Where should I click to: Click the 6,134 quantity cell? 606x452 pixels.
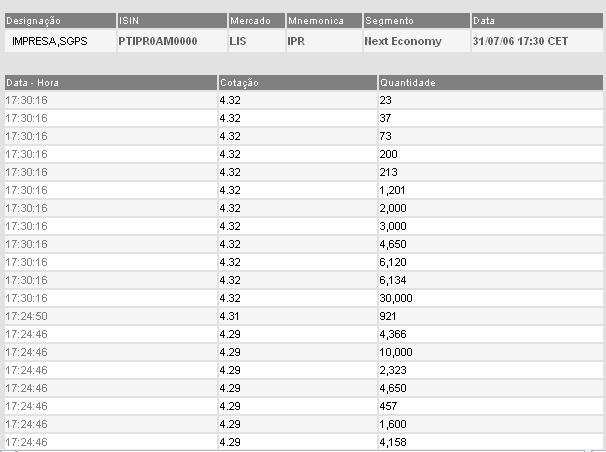tap(394, 280)
